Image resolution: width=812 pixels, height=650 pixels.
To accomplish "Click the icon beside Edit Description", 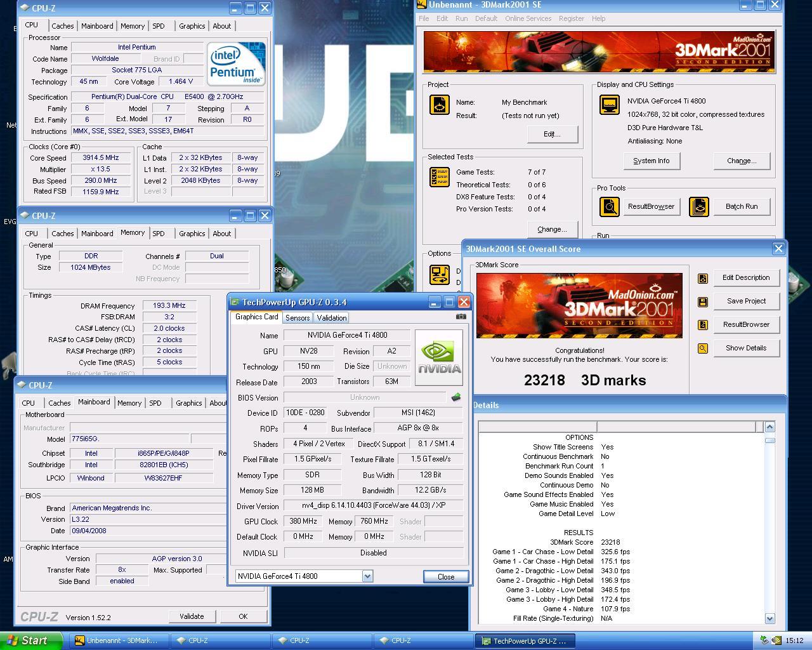I will (703, 278).
